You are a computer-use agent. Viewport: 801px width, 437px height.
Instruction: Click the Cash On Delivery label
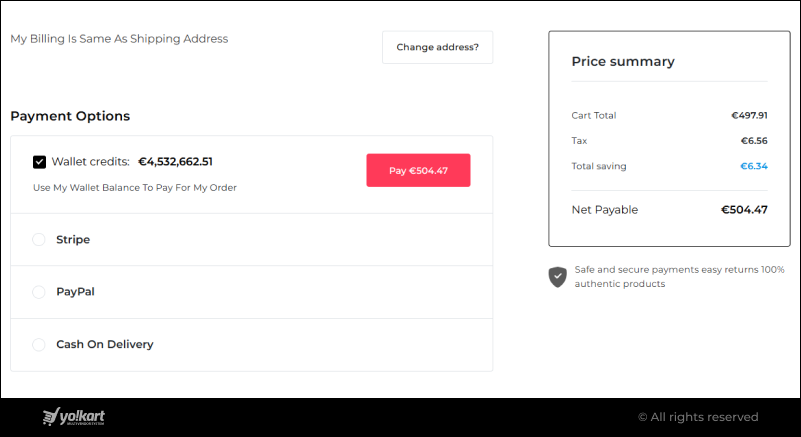pyautogui.click(x=104, y=344)
